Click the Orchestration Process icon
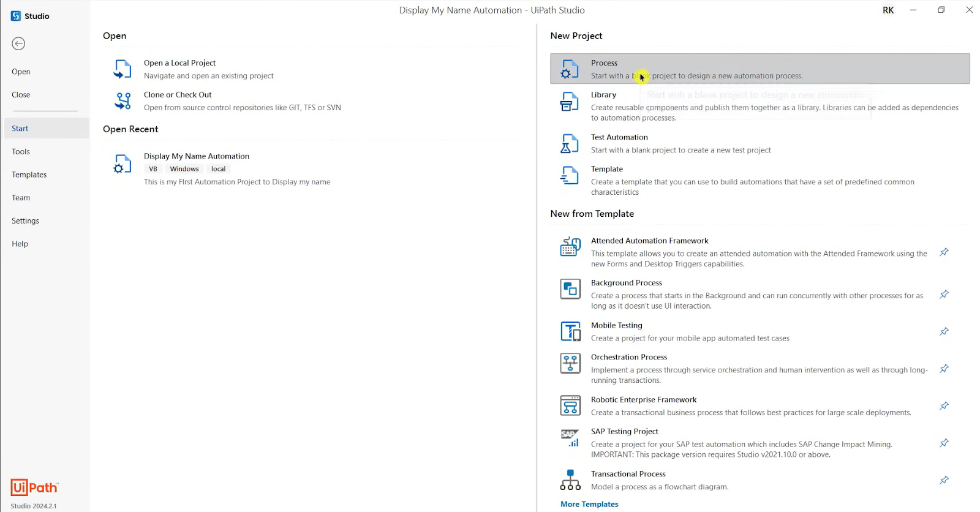This screenshot has height=512, width=980. pyautogui.click(x=570, y=363)
